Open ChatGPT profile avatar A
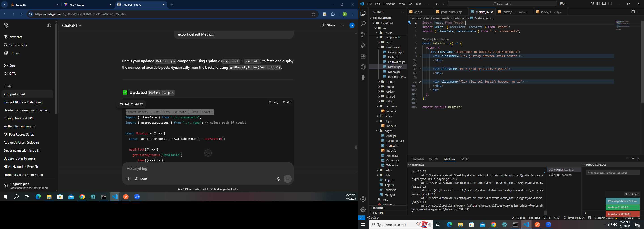The width and height of the screenshot is (644, 229). tap(352, 25)
